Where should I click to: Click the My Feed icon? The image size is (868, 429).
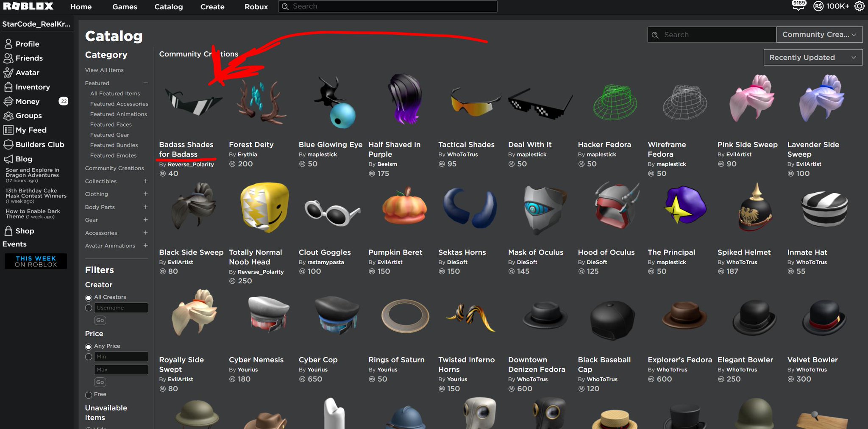(x=8, y=130)
